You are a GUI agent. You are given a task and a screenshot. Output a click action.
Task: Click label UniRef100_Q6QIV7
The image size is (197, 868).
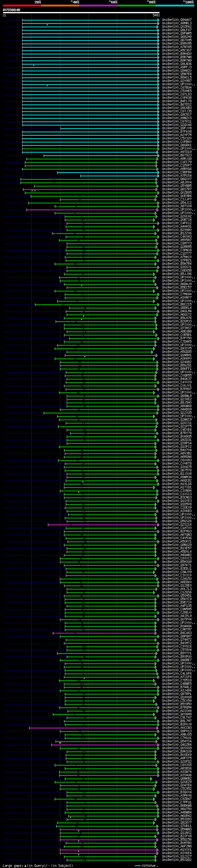pos(177,179)
